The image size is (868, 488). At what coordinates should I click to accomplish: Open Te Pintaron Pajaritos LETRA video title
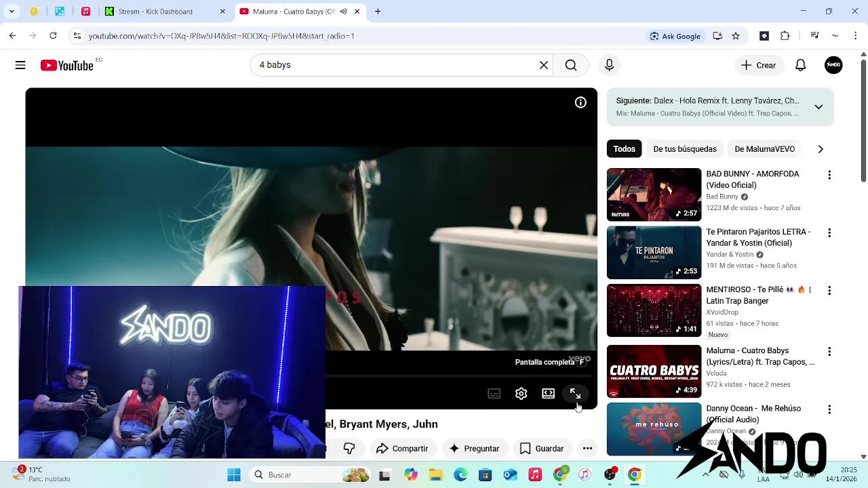pos(758,237)
